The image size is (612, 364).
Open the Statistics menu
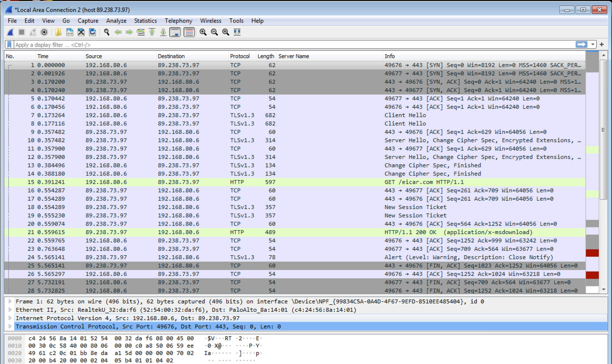click(x=145, y=21)
